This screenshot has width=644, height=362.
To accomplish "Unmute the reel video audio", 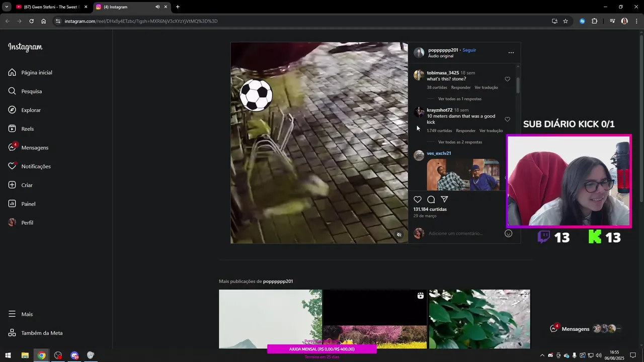I will point(399,235).
